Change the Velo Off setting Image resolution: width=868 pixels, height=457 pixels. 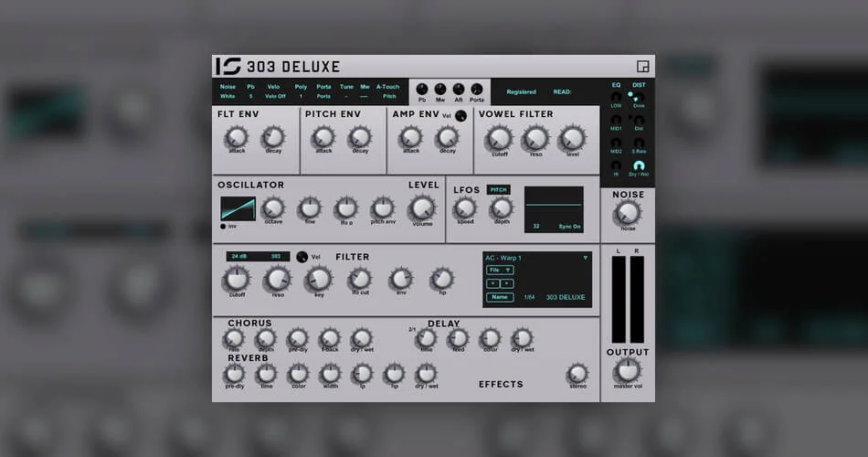coord(275,96)
